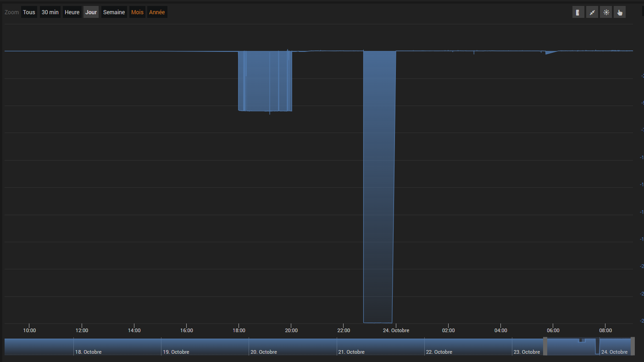
Task: Click the ruler icon button
Action: tap(578, 12)
